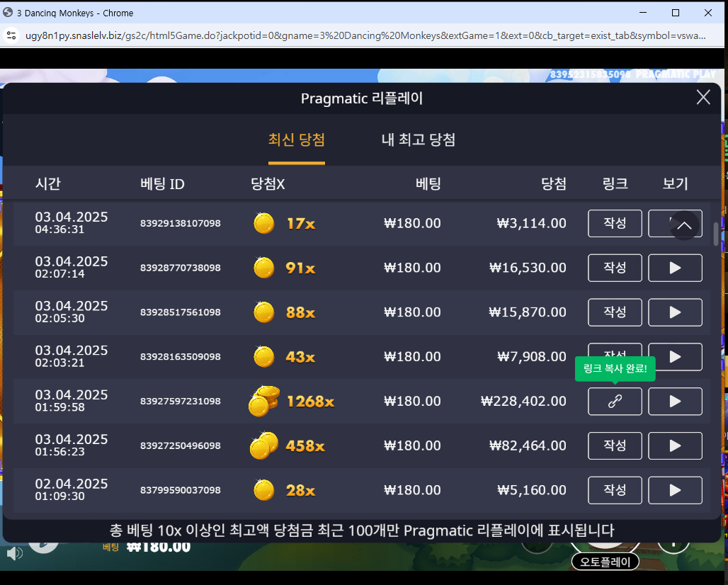Click the 베팅 ID column header
728x585 pixels.
click(162, 184)
